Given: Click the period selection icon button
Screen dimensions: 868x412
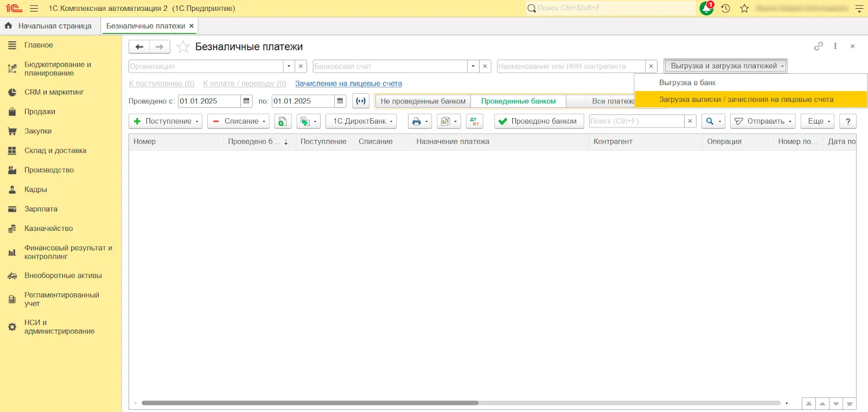Looking at the screenshot, I should 361,101.
